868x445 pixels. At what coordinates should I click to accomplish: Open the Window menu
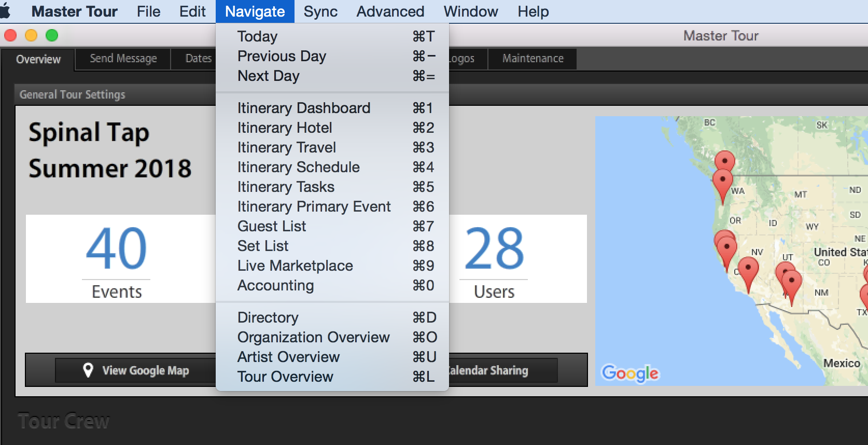pyautogui.click(x=471, y=11)
